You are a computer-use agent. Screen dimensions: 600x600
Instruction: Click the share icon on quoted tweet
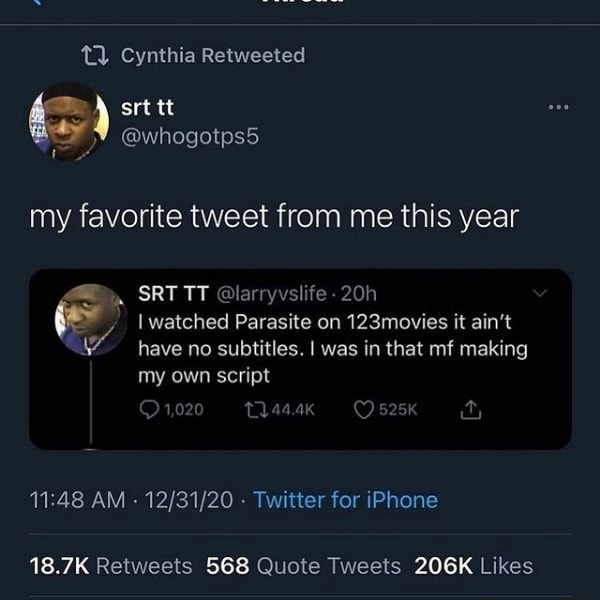[x=468, y=408]
